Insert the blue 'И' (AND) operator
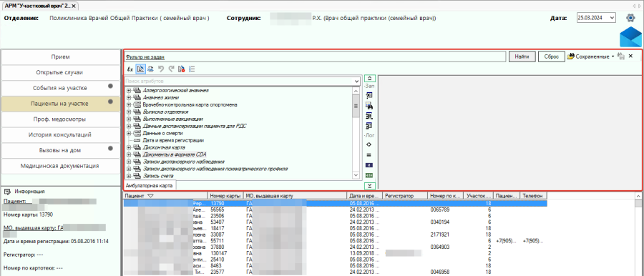Image resolution: width=644 pixels, height=276 pixels. click(x=369, y=165)
